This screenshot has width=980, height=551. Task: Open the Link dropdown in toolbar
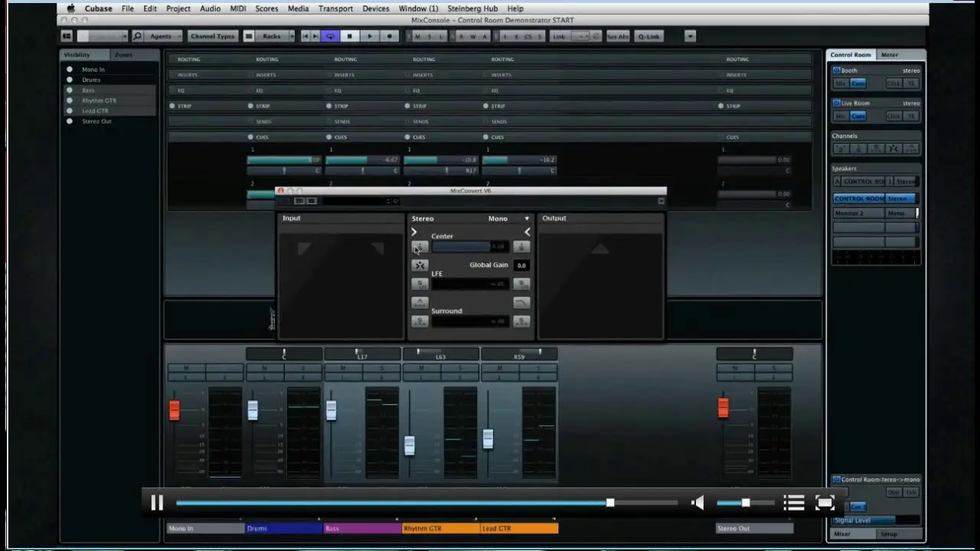point(580,36)
